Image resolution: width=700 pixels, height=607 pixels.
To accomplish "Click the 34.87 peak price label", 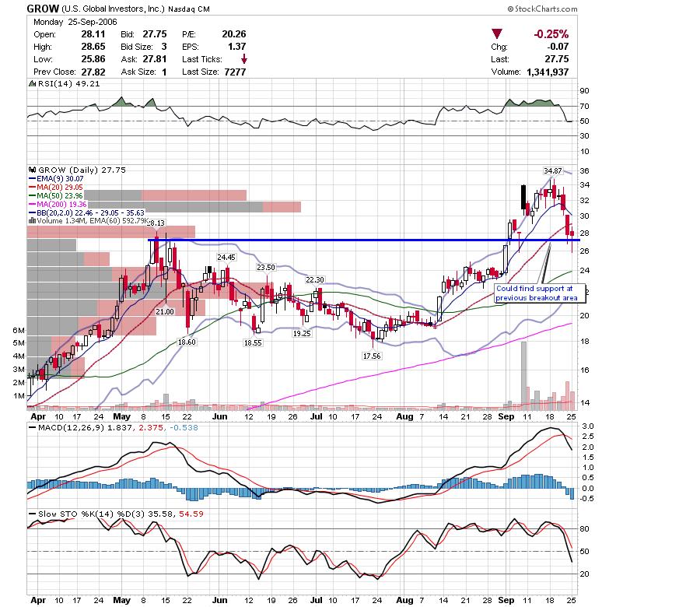I will pyautogui.click(x=553, y=170).
